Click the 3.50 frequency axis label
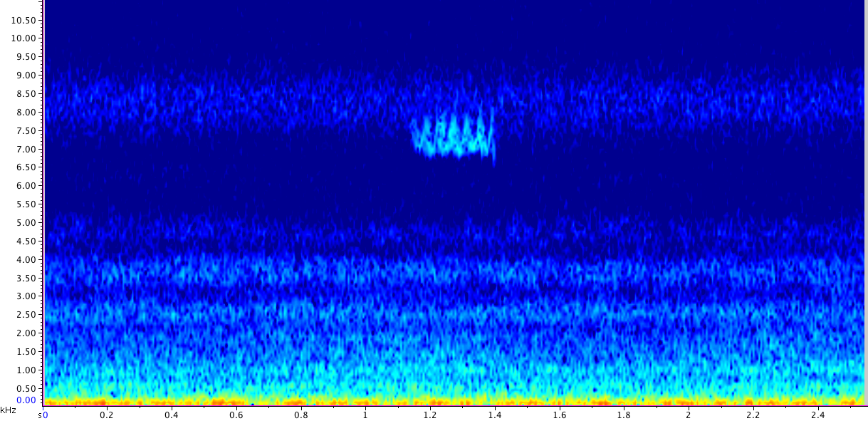This screenshot has height=421, width=868. coord(26,279)
